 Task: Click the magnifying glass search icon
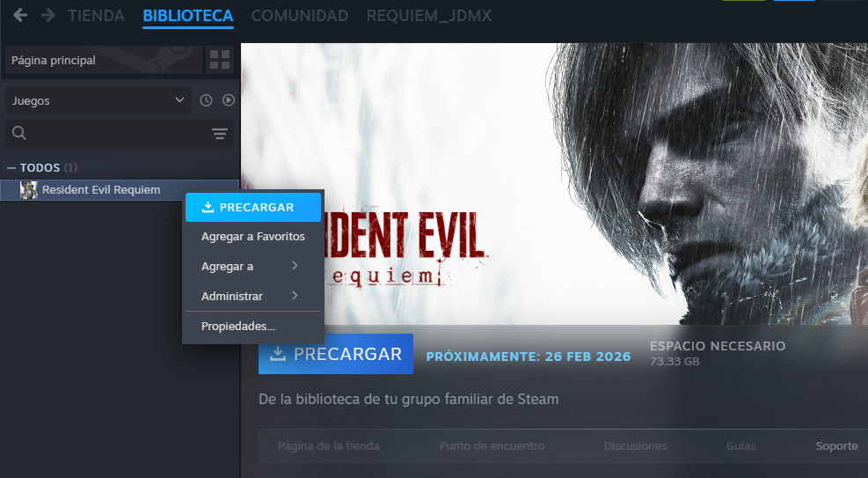19,134
